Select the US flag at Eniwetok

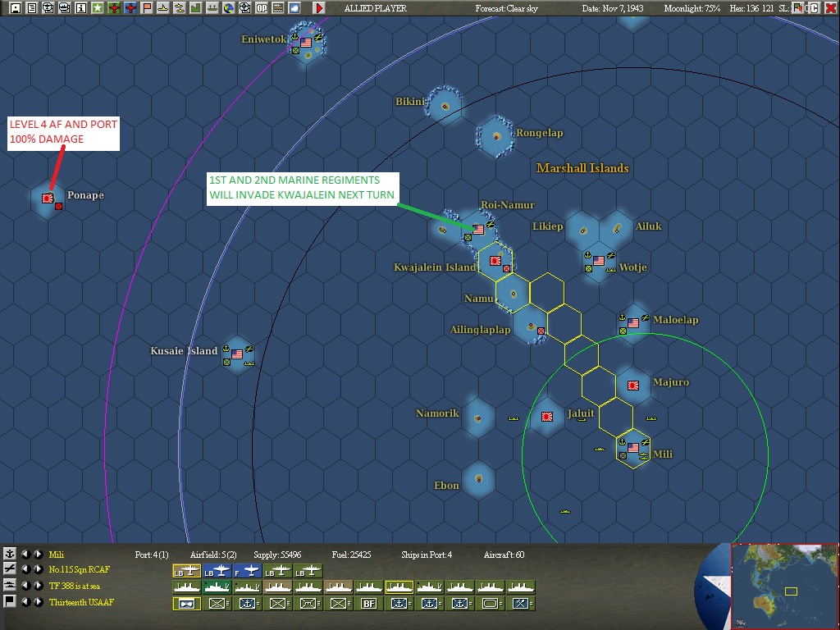point(306,42)
